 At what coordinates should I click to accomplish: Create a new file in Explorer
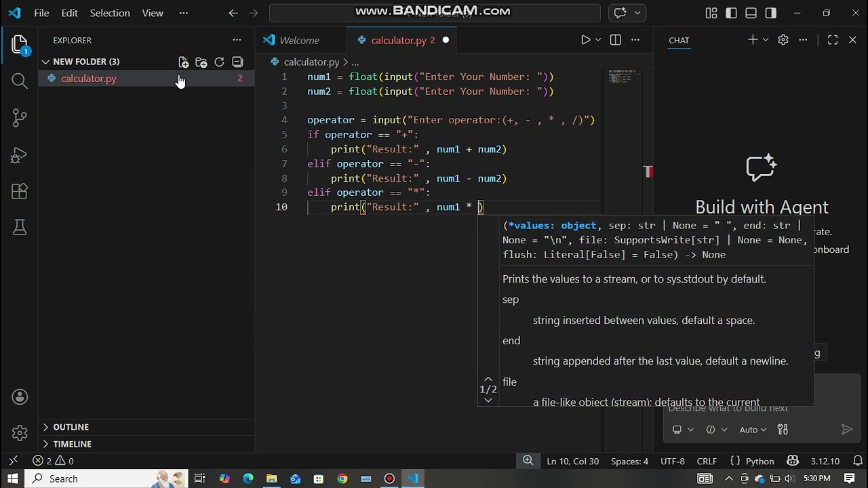click(x=183, y=62)
